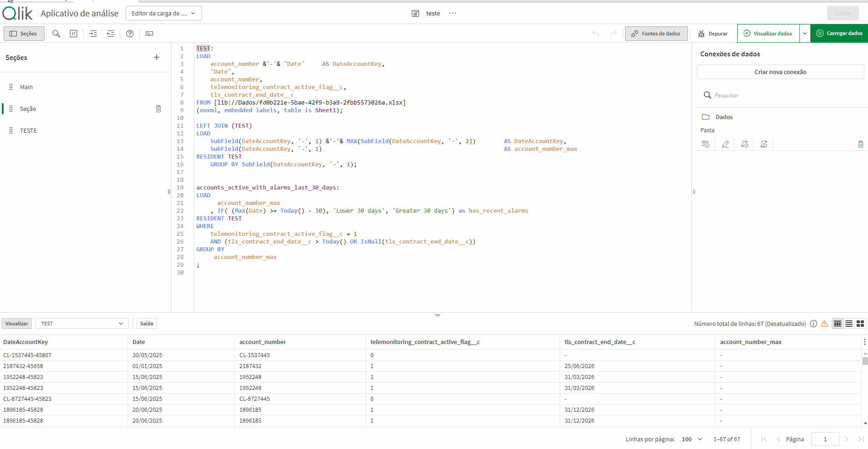Open the TEST table selector dropdown

[x=82, y=324]
